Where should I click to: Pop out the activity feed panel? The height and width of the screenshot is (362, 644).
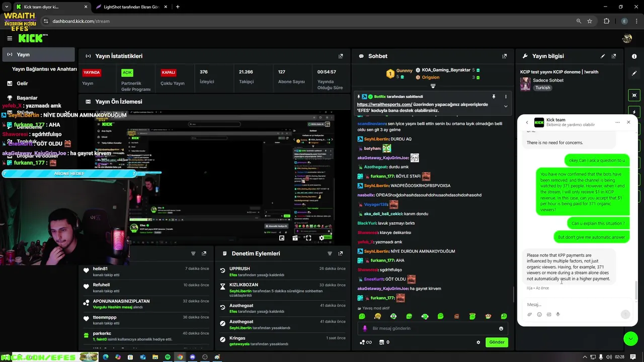204,253
